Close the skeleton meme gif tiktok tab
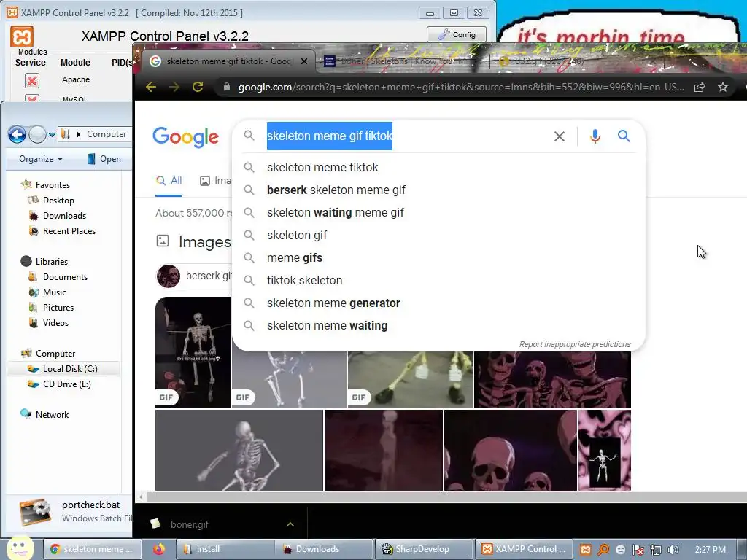747x560 pixels. pyautogui.click(x=304, y=61)
